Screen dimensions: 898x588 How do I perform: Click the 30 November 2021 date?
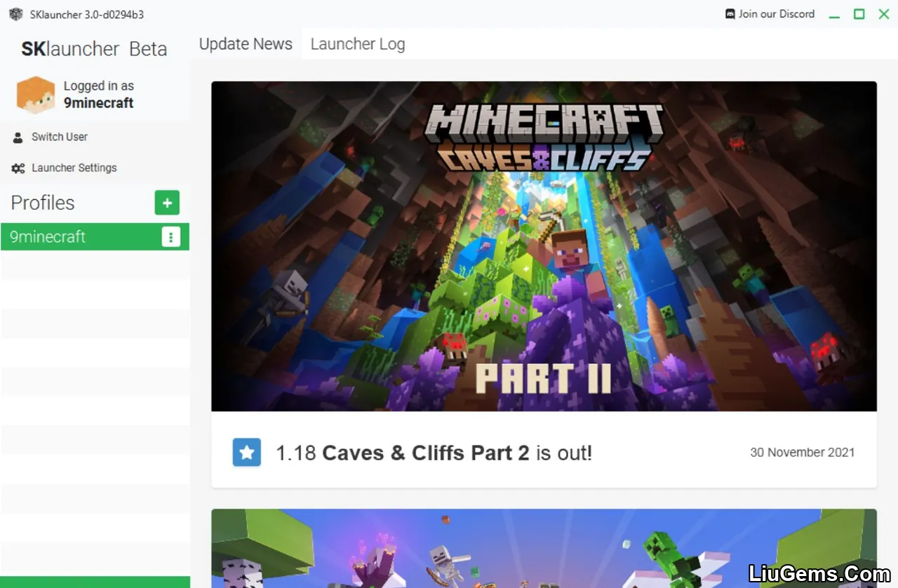pos(803,453)
